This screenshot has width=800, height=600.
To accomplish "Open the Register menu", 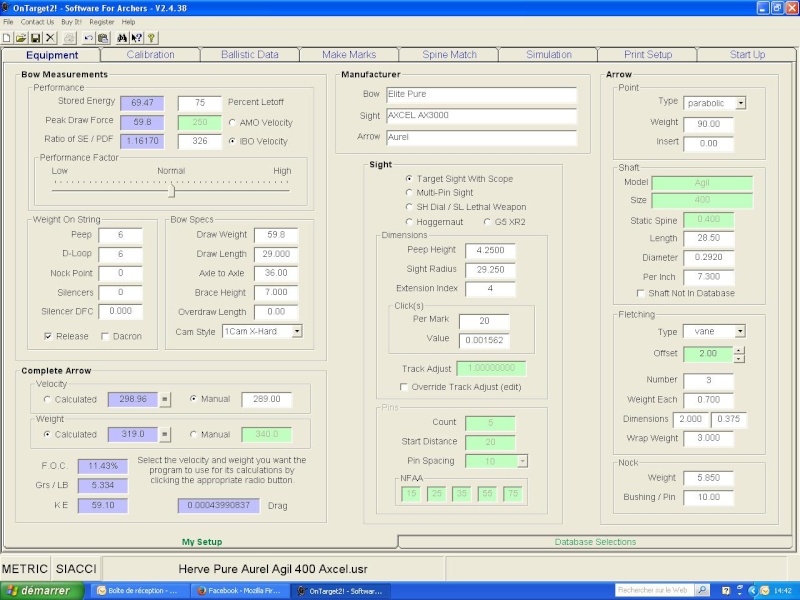I will (102, 22).
